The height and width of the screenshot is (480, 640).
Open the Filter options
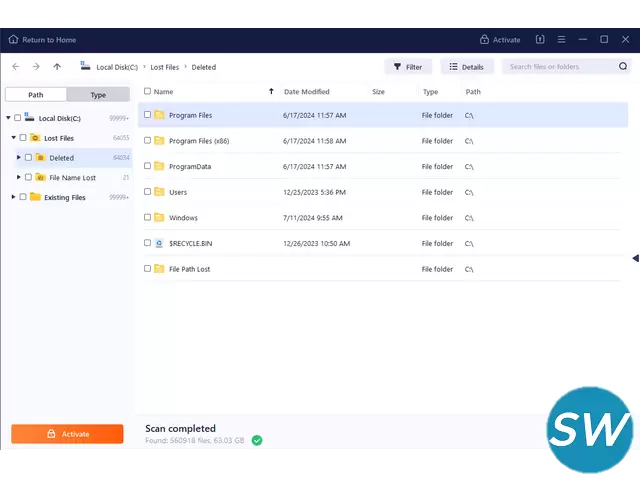pyautogui.click(x=409, y=67)
